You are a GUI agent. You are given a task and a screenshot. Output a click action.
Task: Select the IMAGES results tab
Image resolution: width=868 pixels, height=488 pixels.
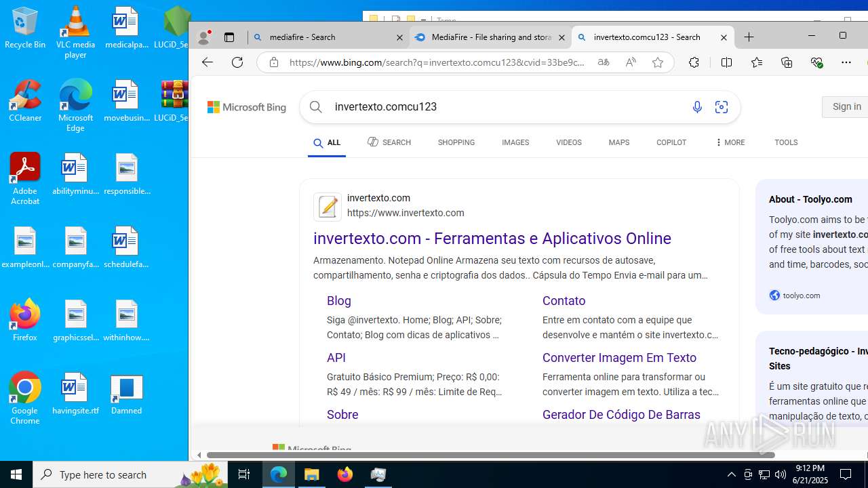pyautogui.click(x=515, y=142)
